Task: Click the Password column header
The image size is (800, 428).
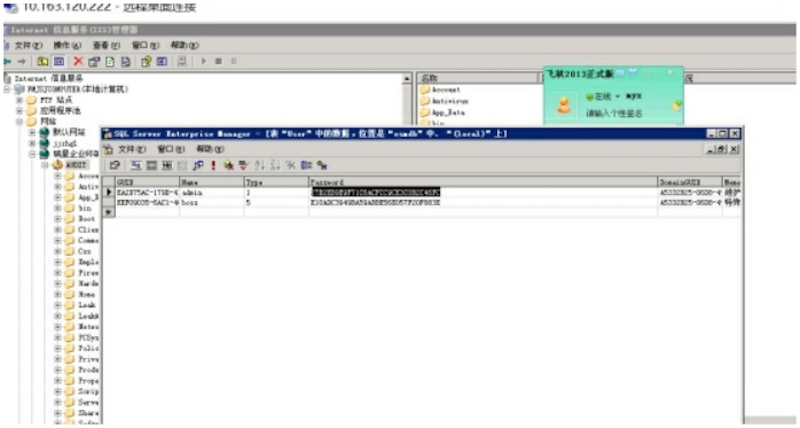Action: point(328,183)
